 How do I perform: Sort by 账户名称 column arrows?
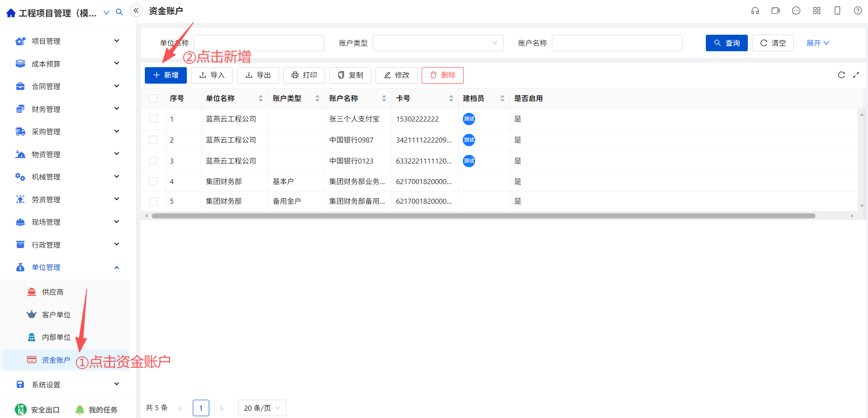pos(384,98)
